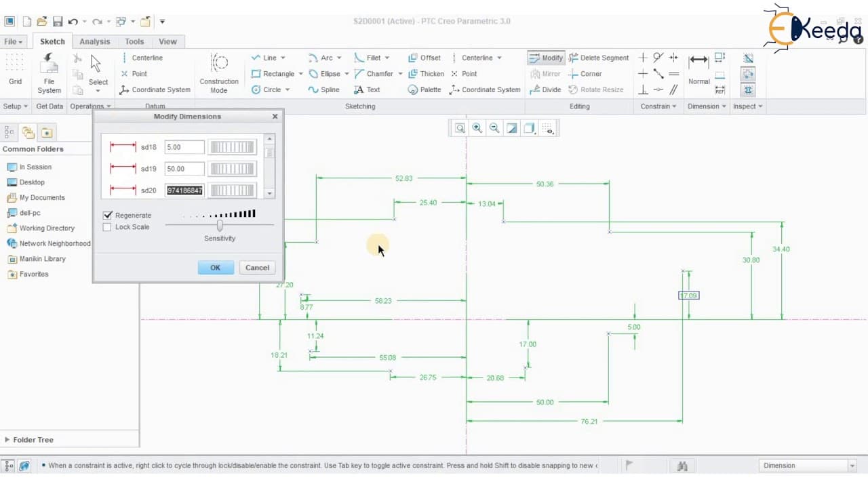The image size is (868, 488).
Task: Click the Sensitivity slider handle
Action: [220, 225]
